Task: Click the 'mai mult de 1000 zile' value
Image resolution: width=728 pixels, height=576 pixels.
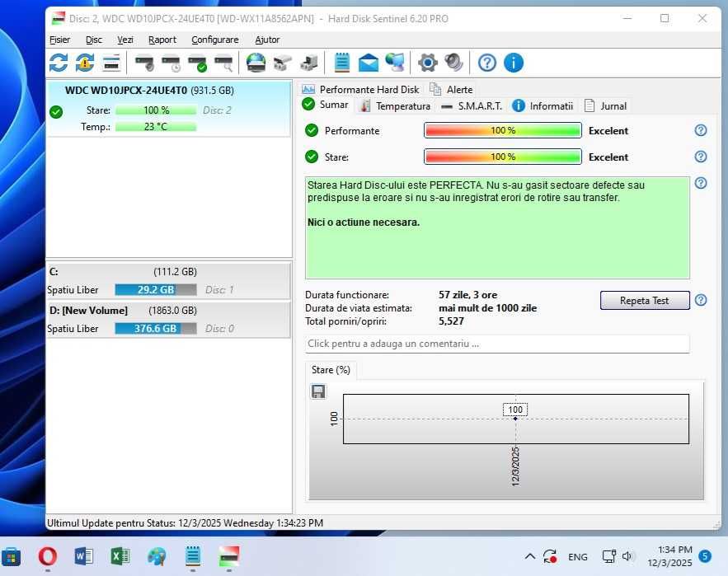Action: pos(487,308)
